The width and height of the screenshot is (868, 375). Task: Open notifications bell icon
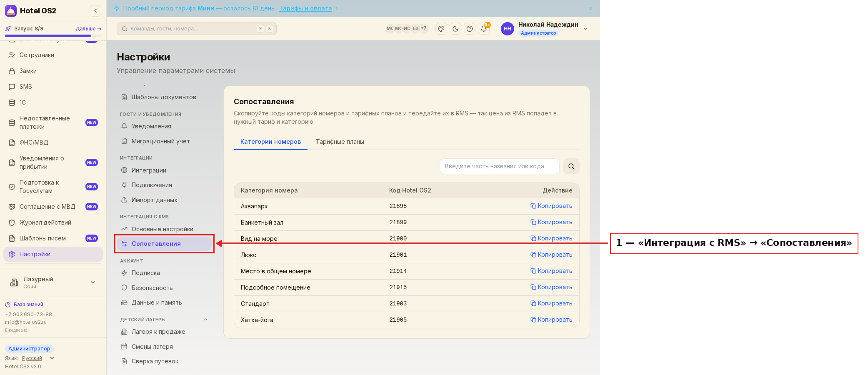(484, 29)
